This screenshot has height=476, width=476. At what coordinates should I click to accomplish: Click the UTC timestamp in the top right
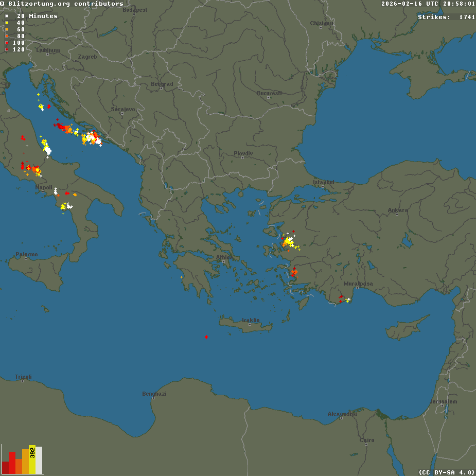coord(428,4)
